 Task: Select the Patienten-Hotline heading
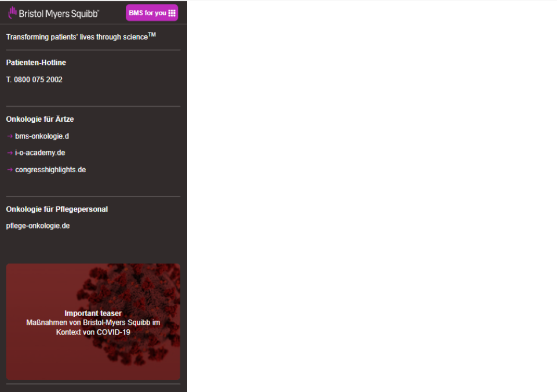[x=36, y=63]
